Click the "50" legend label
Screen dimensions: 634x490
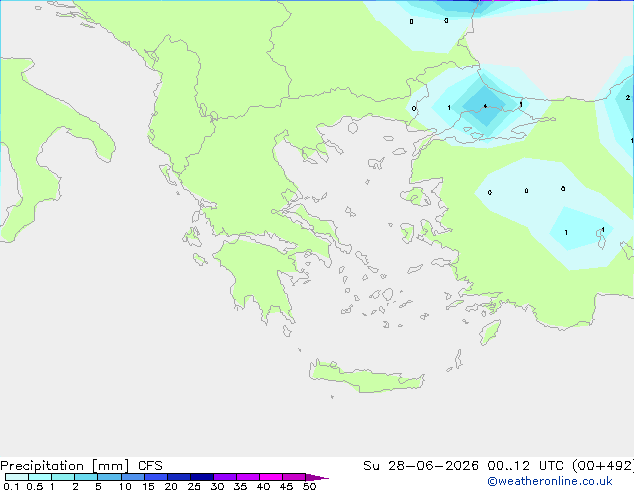[309, 486]
